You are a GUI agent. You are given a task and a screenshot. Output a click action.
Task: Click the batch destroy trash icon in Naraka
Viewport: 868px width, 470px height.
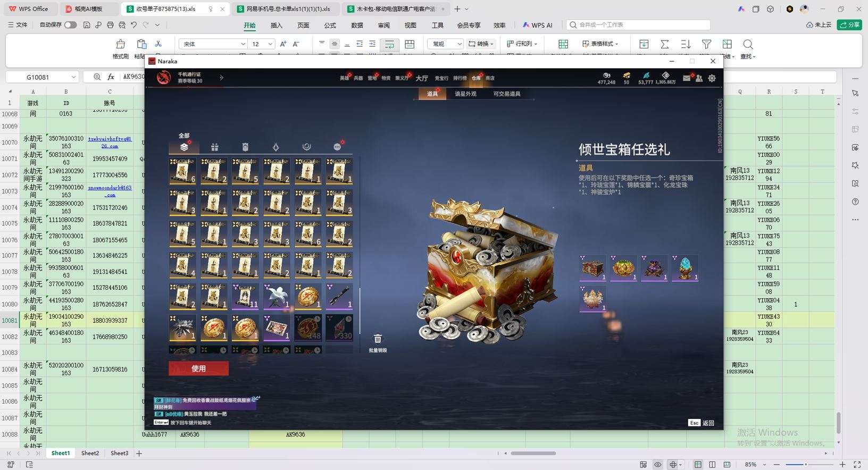378,339
